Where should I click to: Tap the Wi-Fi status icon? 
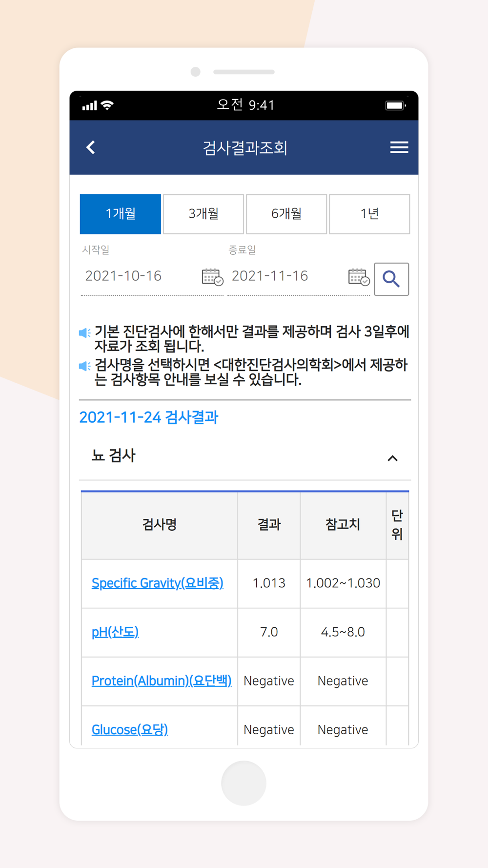click(107, 105)
